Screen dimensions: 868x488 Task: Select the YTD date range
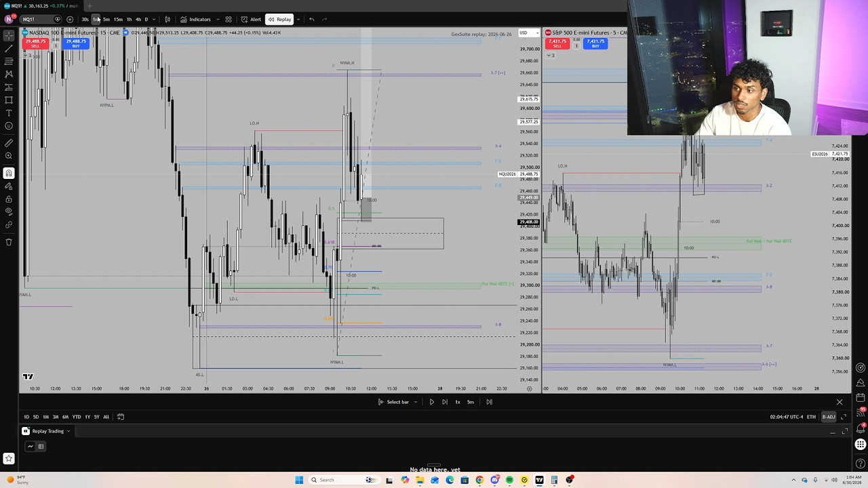[76, 417]
